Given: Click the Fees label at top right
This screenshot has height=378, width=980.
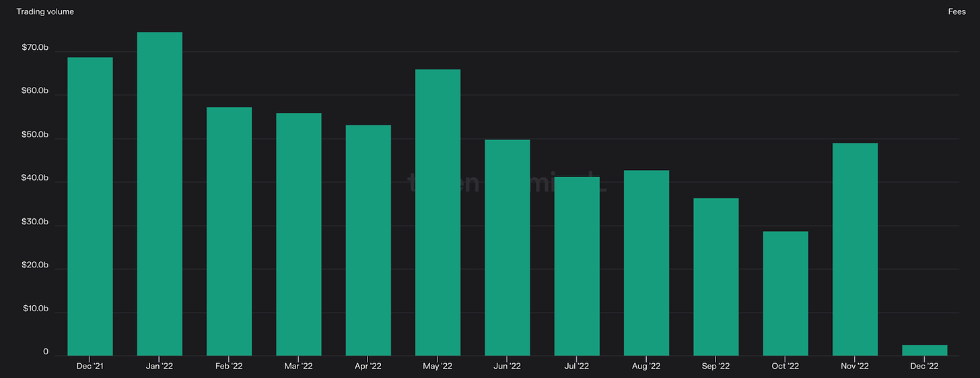Looking at the screenshot, I should point(956,12).
